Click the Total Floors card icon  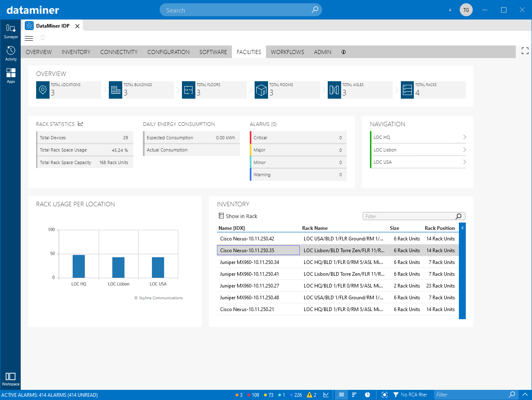pyautogui.click(x=188, y=90)
